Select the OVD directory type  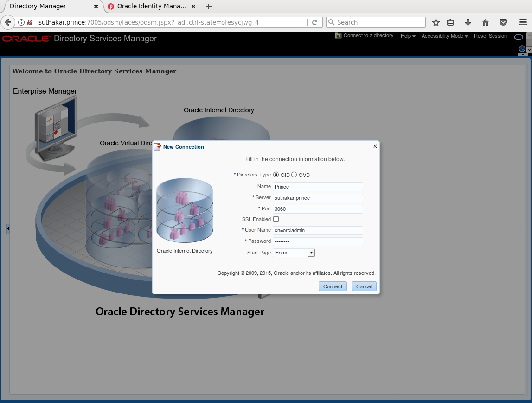point(294,175)
